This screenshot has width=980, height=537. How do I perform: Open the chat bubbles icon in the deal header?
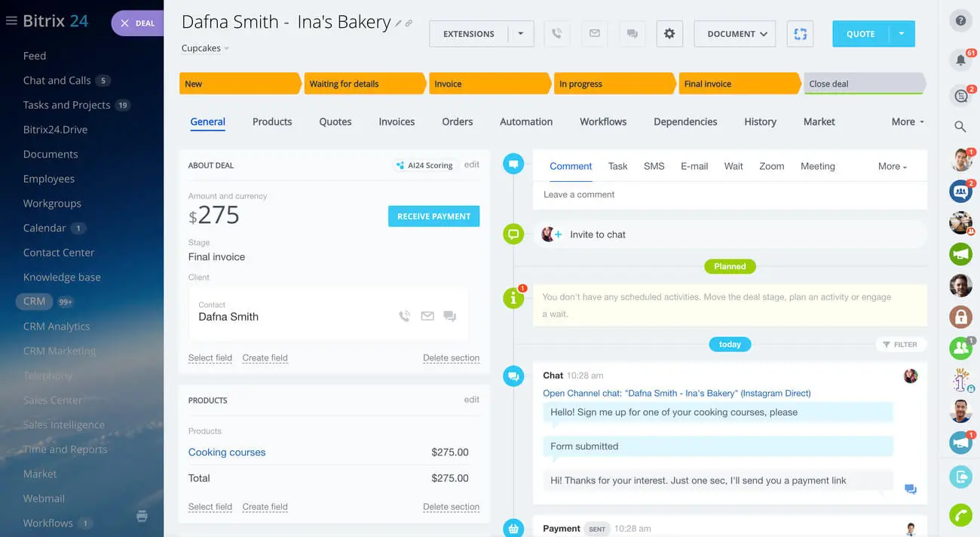(x=632, y=34)
